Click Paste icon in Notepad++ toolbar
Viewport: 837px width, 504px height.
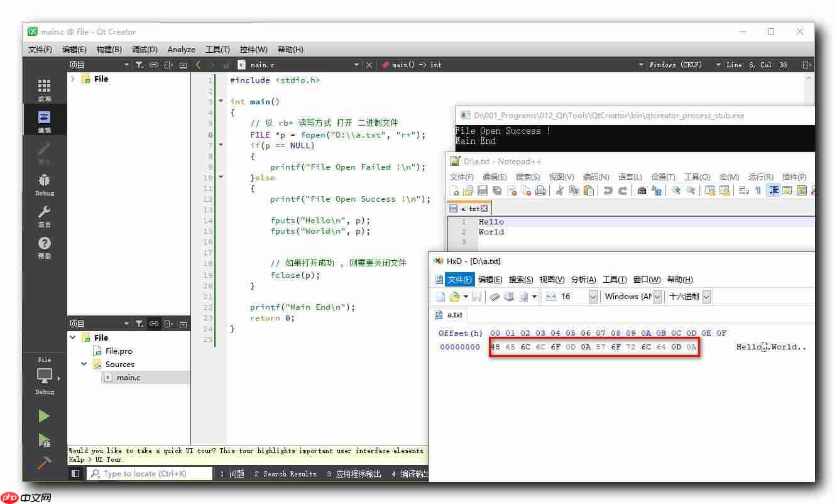[x=588, y=190]
